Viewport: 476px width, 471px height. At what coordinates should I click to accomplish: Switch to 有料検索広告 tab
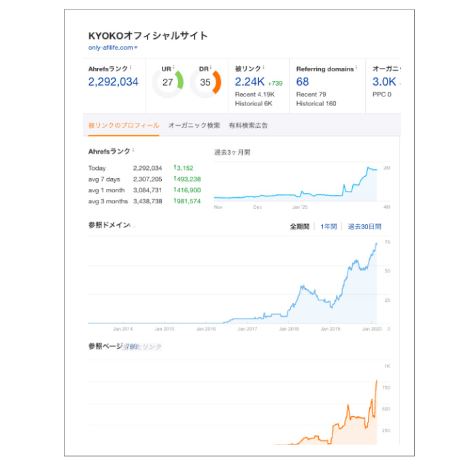pyautogui.click(x=248, y=125)
